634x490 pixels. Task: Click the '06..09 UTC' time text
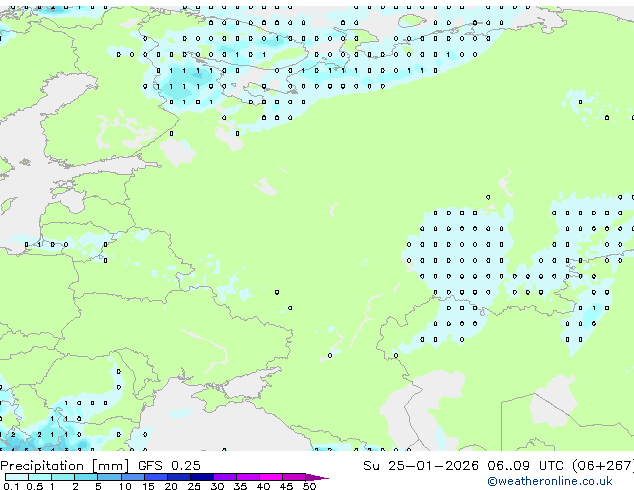[x=525, y=466]
